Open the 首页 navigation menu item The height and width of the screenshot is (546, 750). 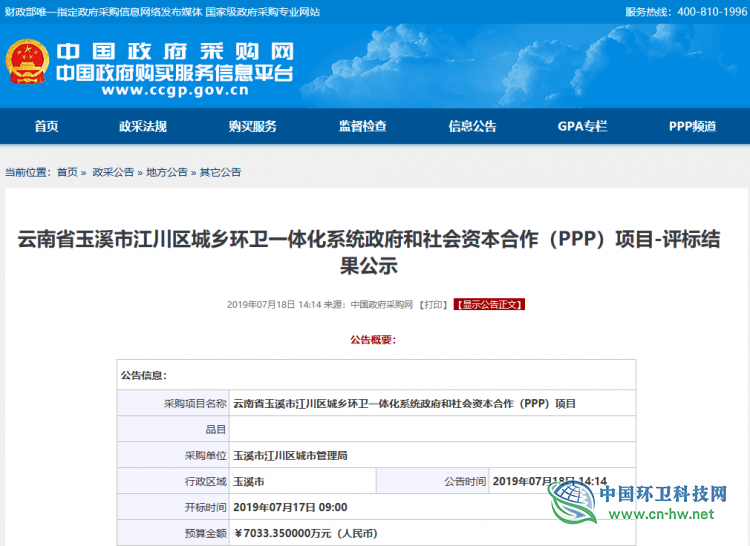[46, 126]
